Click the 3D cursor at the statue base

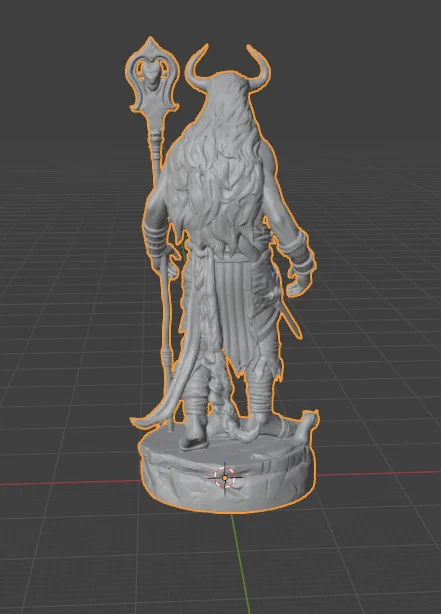(x=225, y=478)
